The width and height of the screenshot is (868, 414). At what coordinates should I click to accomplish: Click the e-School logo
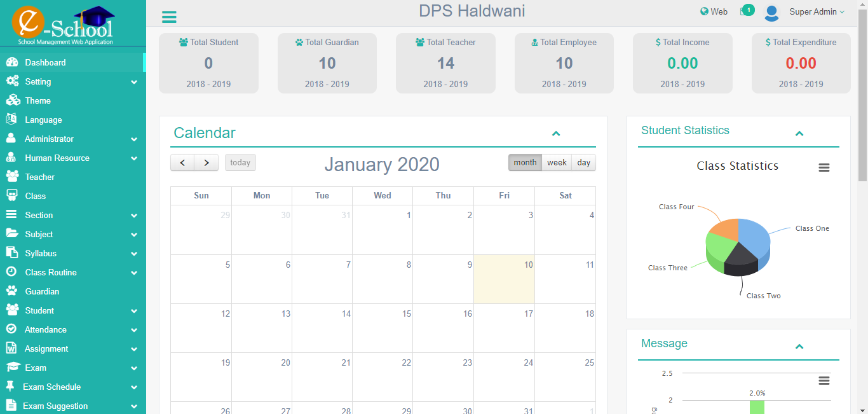coord(64,25)
